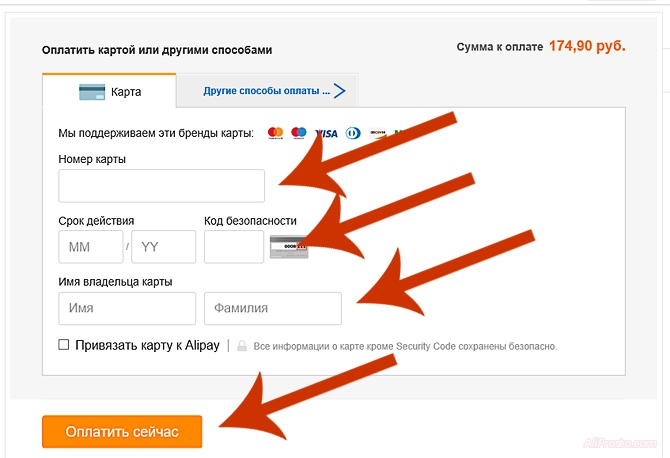Click chevron arrow next to Другие способы оплаты
The image size is (670, 458).
click(340, 91)
